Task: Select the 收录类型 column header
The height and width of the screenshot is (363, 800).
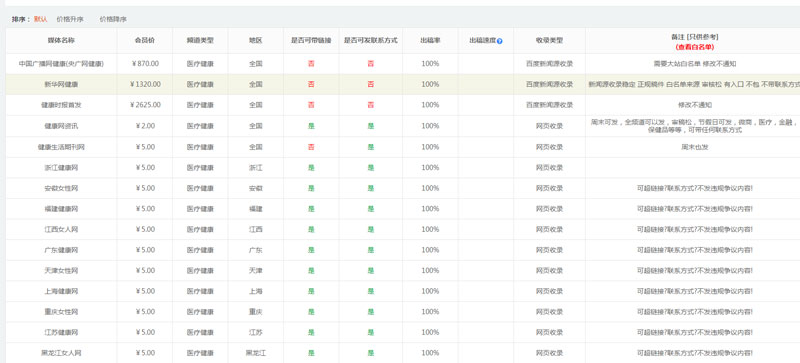Action: point(549,40)
